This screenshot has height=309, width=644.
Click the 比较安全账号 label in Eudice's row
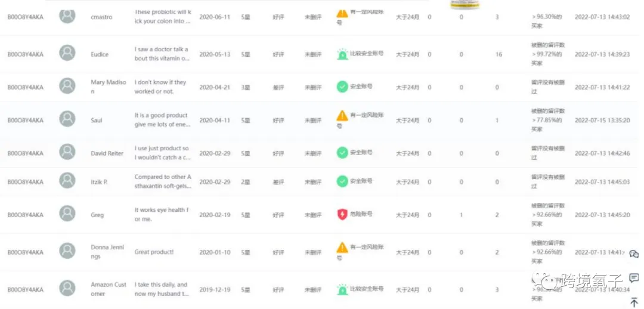click(367, 54)
